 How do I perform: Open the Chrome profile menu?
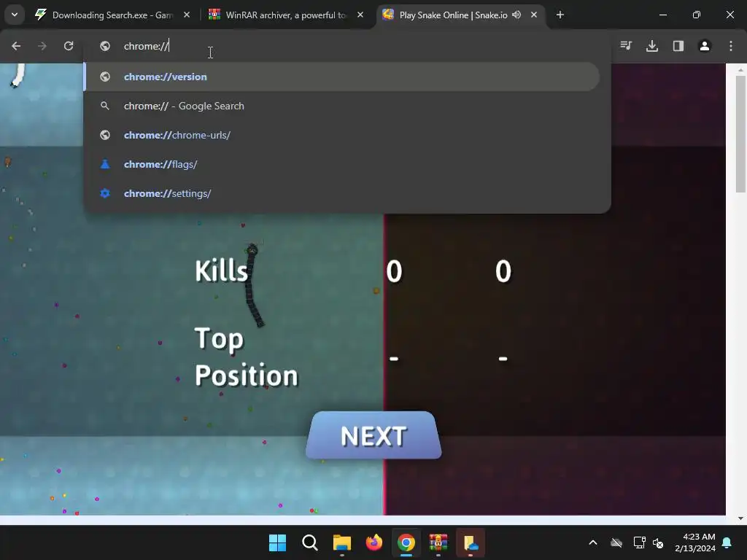(x=705, y=46)
